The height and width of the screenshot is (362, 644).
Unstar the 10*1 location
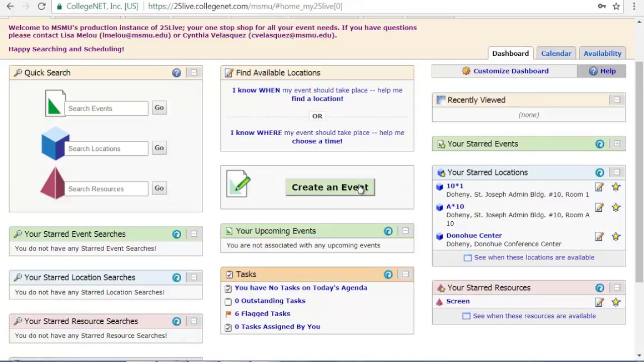pos(616,187)
